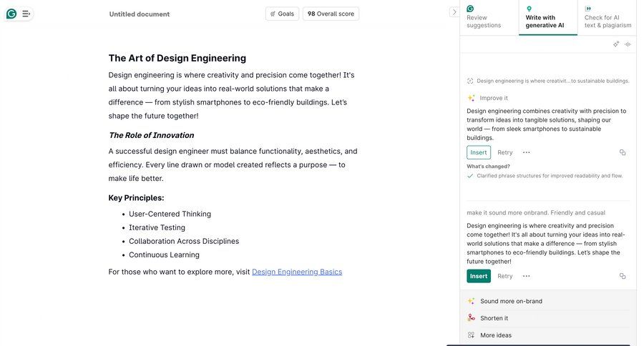Click the Sound more on-brand sparkle icon
The image size is (644, 346).
tap(471, 301)
